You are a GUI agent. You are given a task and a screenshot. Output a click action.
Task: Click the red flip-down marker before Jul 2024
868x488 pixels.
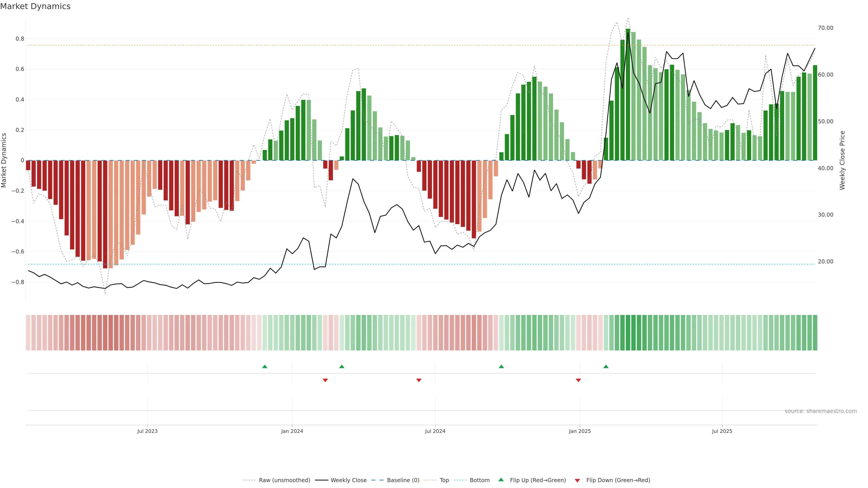point(419,380)
